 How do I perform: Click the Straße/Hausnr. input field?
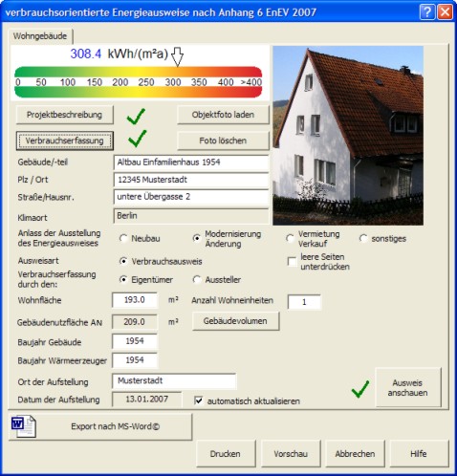191,197
